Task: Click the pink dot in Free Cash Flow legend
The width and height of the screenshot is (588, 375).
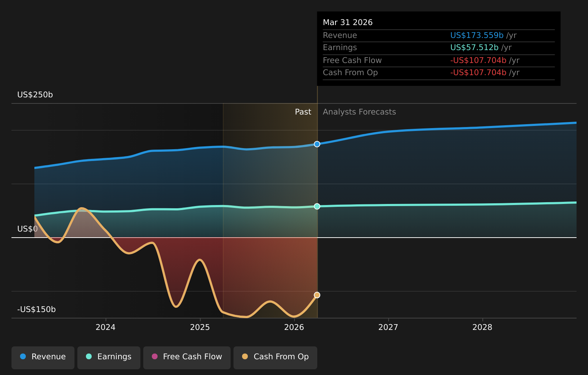Action: (x=155, y=356)
